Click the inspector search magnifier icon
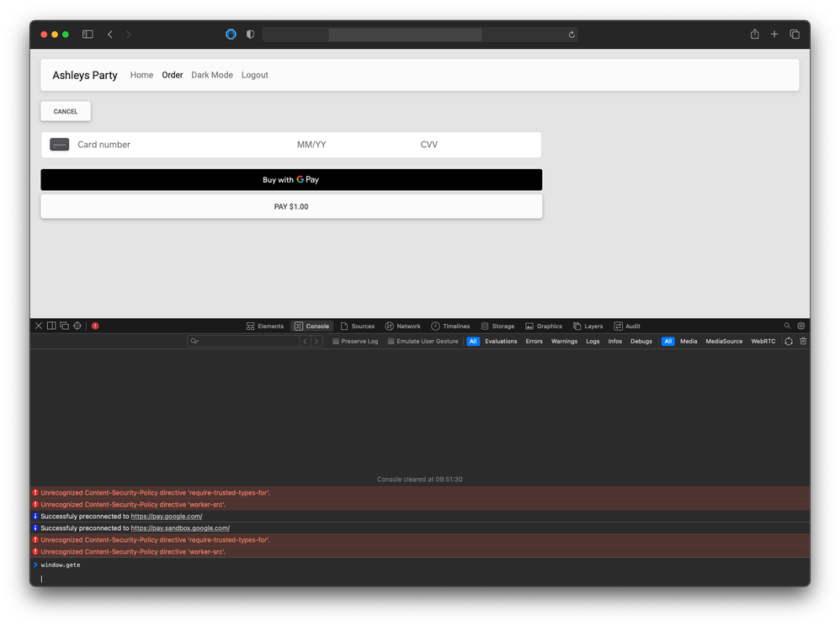Screen dimensions: 840x626 tap(787, 326)
